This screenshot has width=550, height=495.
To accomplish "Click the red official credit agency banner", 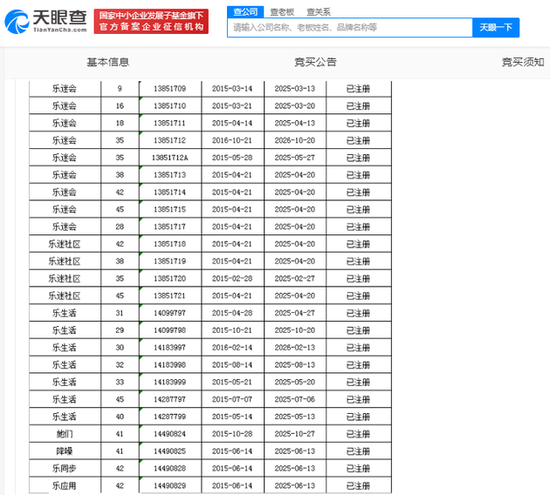I will [x=151, y=21].
